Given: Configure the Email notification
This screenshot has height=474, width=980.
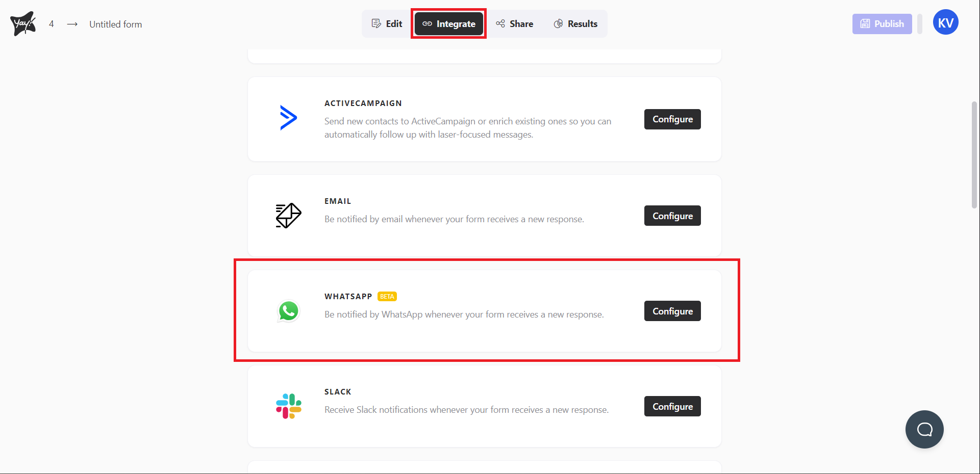Looking at the screenshot, I should pos(672,215).
